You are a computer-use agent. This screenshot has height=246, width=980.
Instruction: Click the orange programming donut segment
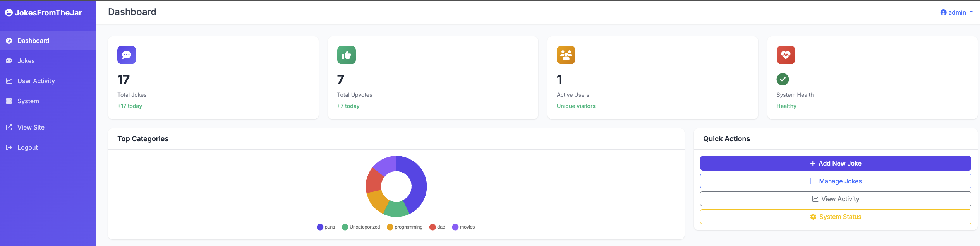[378, 200]
